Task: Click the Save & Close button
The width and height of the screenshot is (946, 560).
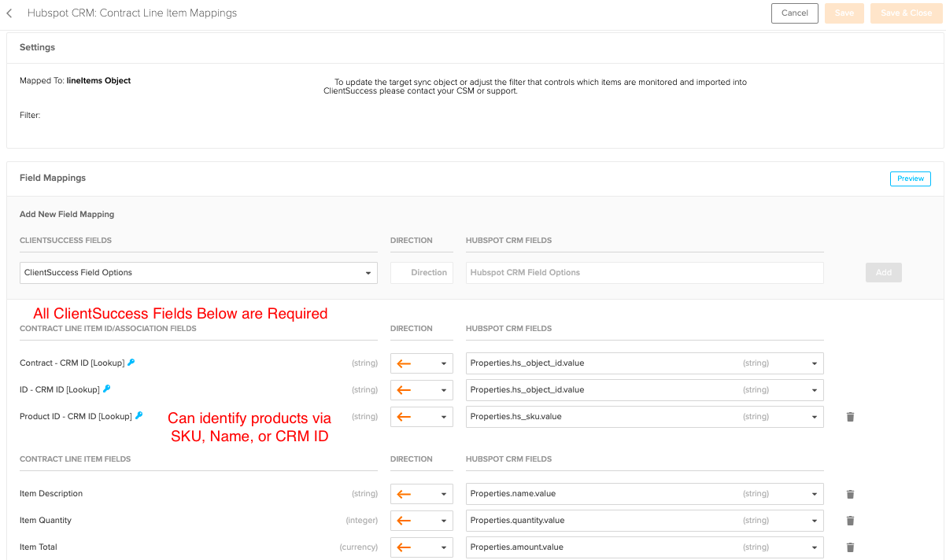Action: [x=907, y=13]
